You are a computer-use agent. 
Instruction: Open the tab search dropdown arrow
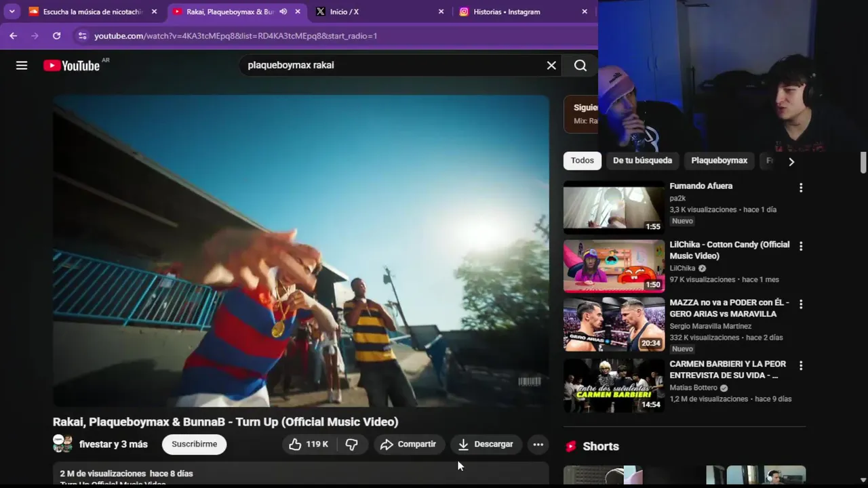click(12, 12)
